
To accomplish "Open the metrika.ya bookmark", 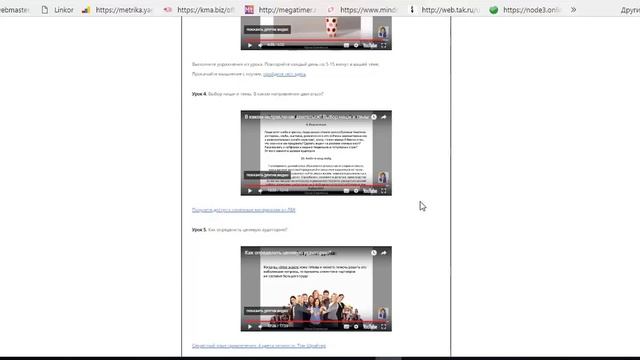I will [x=118, y=10].
